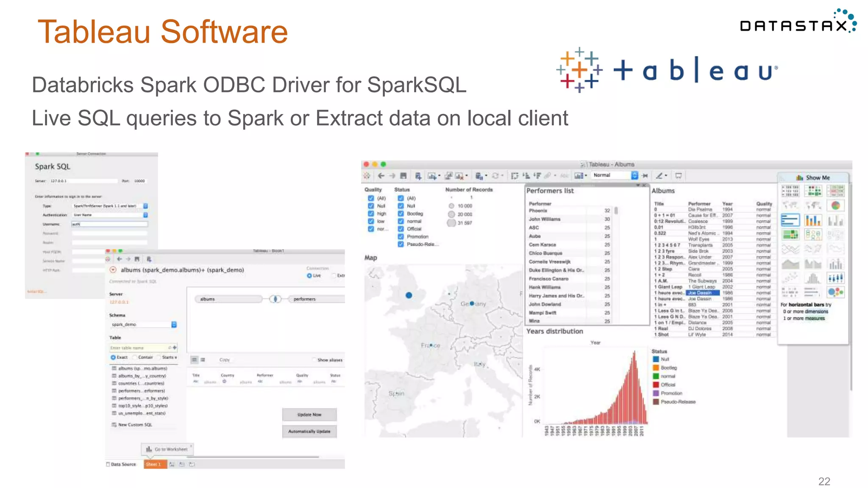The image size is (868, 488).
Task: Select the Live connection radio button
Action: (309, 276)
